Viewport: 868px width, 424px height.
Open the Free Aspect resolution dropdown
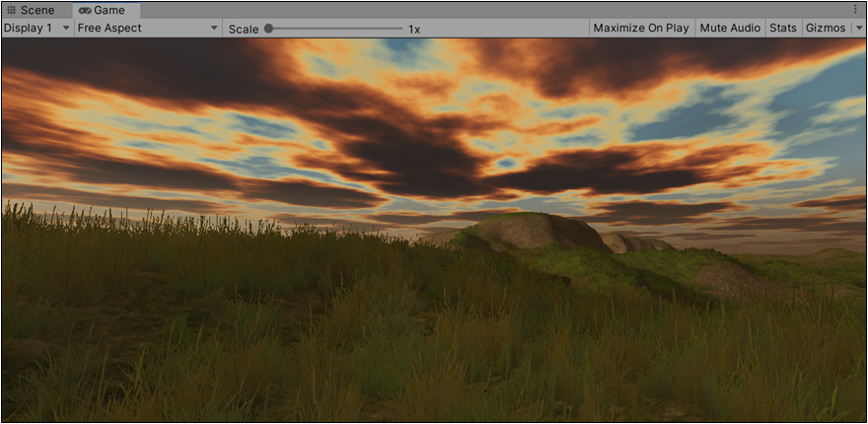coord(138,28)
